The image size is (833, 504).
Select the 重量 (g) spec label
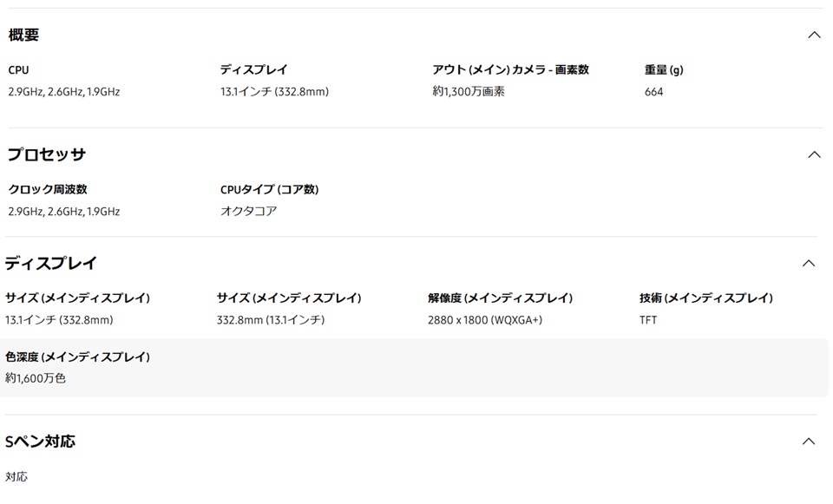pyautogui.click(x=664, y=70)
